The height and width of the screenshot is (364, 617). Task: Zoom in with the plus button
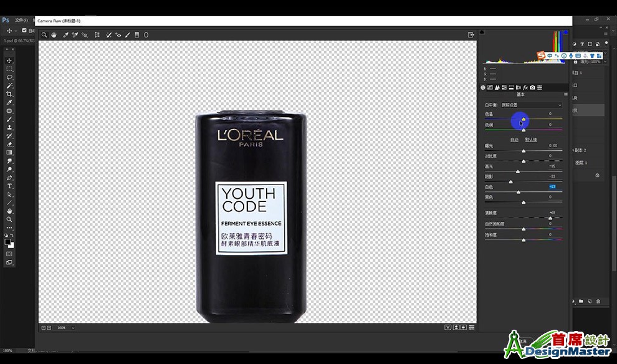(49, 327)
